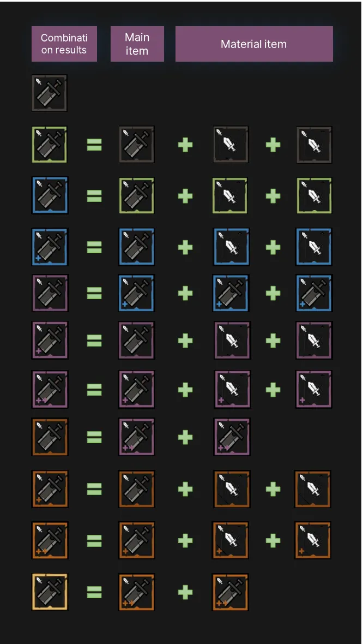This screenshot has width=363, height=644.
Task: Click the green-framed result weapon icon
Action: [x=49, y=145]
